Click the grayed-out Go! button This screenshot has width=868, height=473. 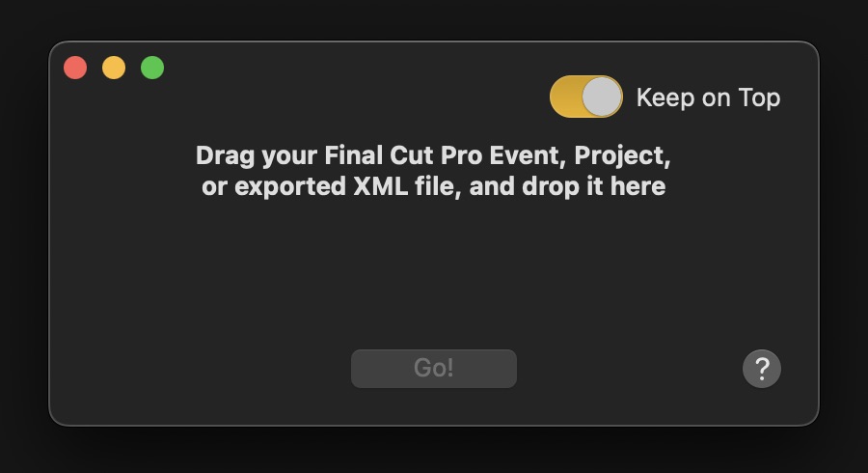(433, 369)
